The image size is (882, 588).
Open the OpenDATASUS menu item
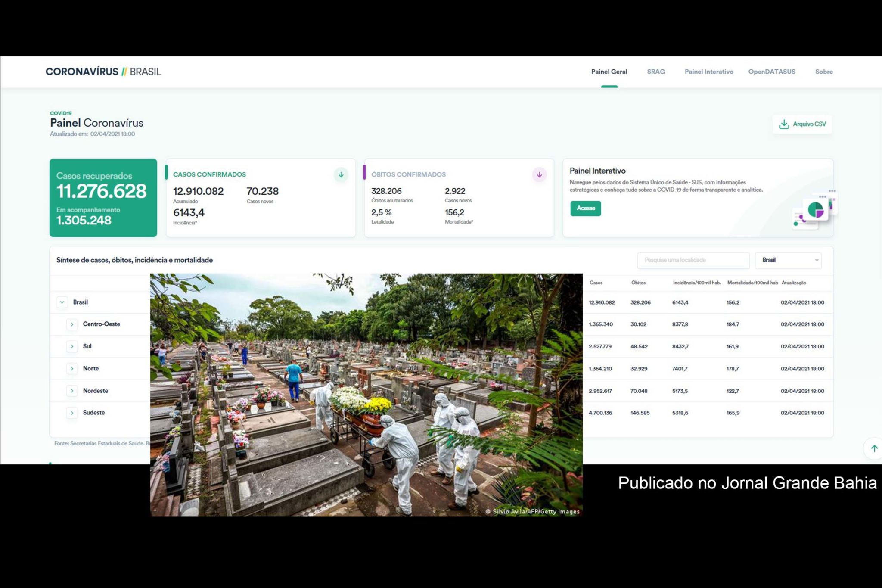pyautogui.click(x=772, y=72)
